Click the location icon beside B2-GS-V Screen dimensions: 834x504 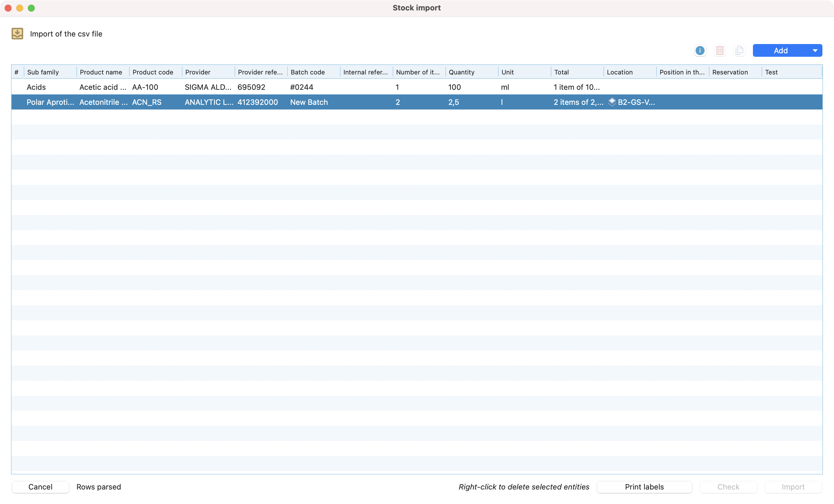click(x=612, y=102)
